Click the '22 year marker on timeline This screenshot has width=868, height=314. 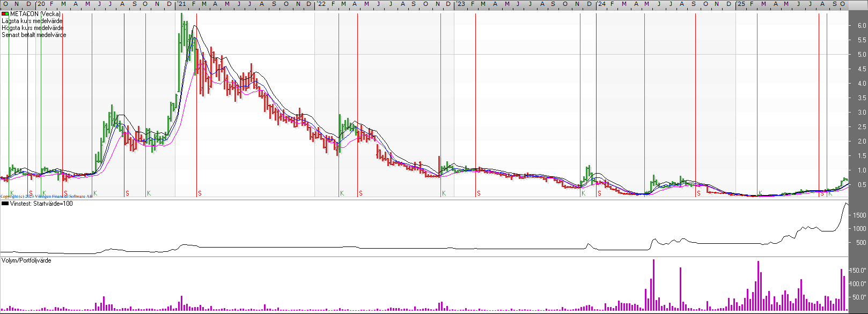(321, 4)
